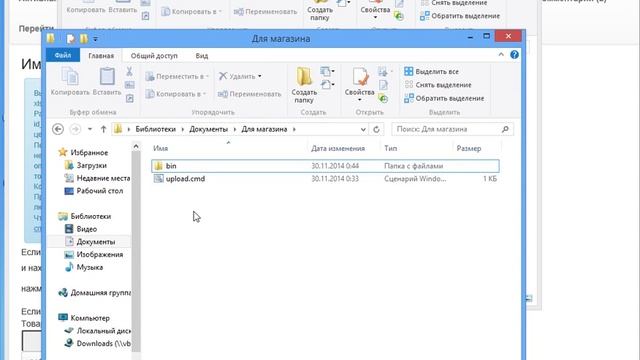Click the title bar quick access customize arrow

pyautogui.click(x=95, y=39)
